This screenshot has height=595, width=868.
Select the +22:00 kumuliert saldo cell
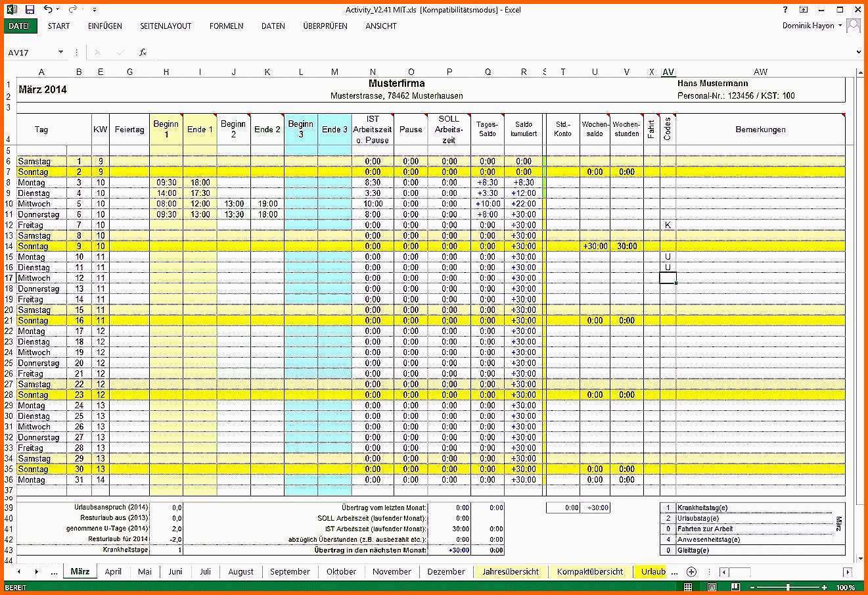524,204
